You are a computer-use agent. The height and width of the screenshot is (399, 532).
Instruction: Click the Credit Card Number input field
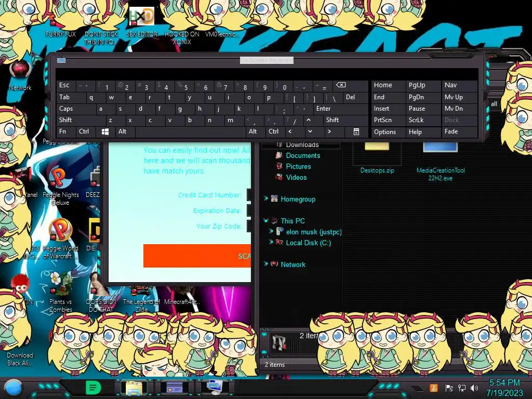249,195
